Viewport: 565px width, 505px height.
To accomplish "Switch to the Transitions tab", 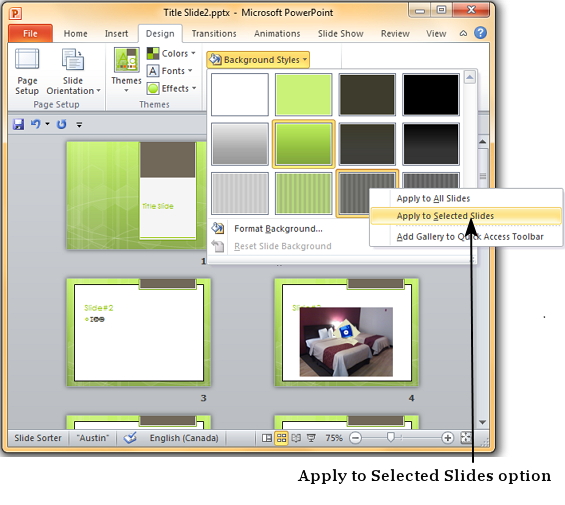I will (214, 34).
